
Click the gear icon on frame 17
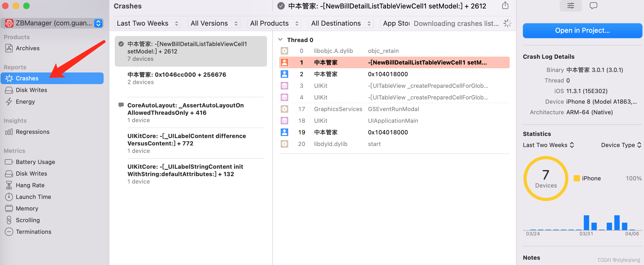[284, 109]
